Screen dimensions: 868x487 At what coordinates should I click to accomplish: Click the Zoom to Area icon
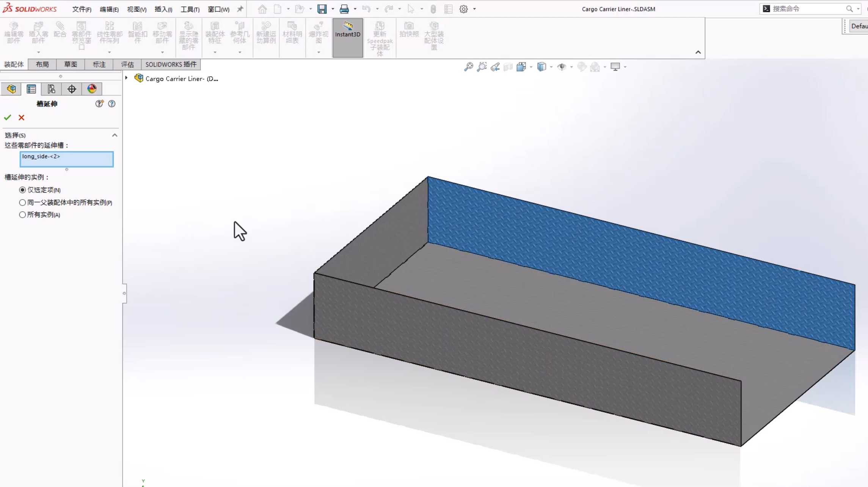click(x=482, y=67)
